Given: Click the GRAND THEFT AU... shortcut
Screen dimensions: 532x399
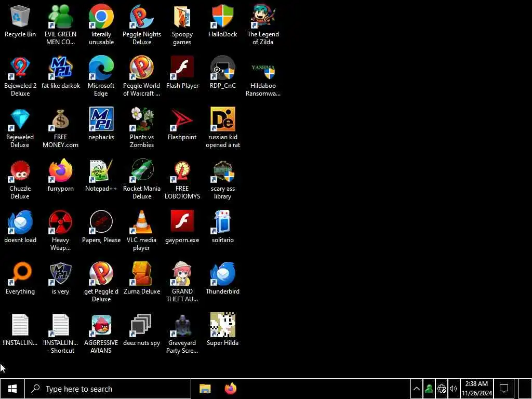Looking at the screenshot, I should pos(182,273).
